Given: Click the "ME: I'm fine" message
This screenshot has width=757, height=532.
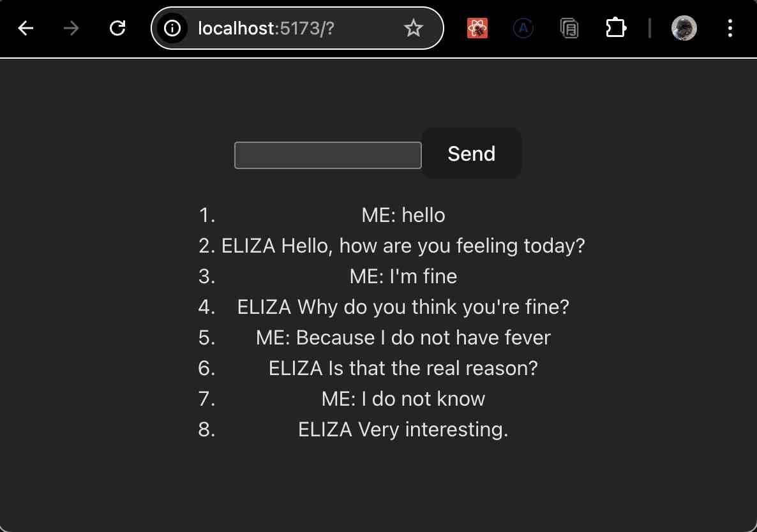Looking at the screenshot, I should pos(403,277).
